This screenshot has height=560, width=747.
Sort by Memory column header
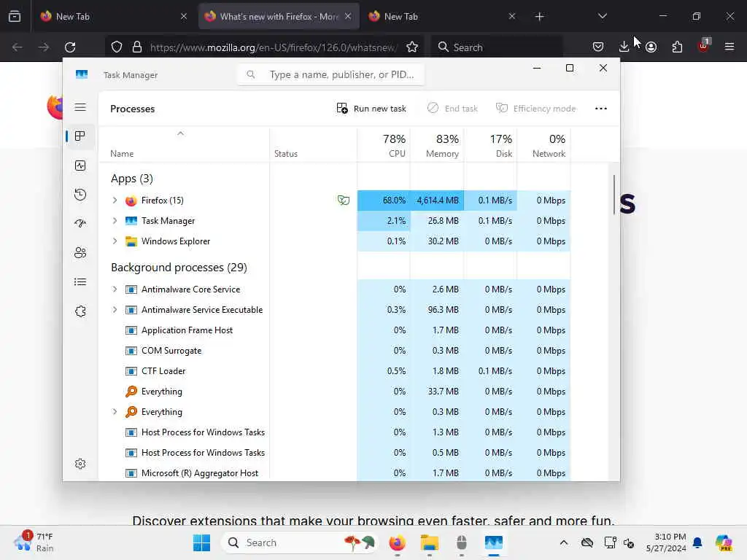(437, 145)
